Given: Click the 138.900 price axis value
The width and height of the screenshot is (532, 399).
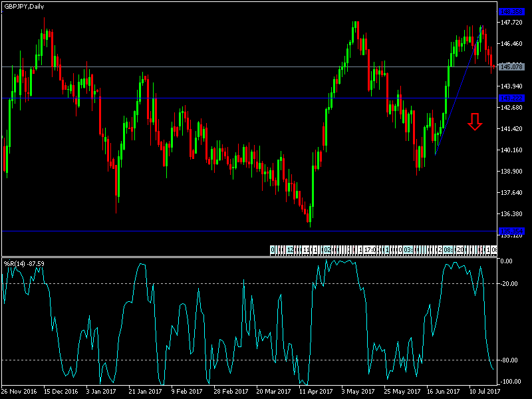Looking at the screenshot, I should (511, 172).
